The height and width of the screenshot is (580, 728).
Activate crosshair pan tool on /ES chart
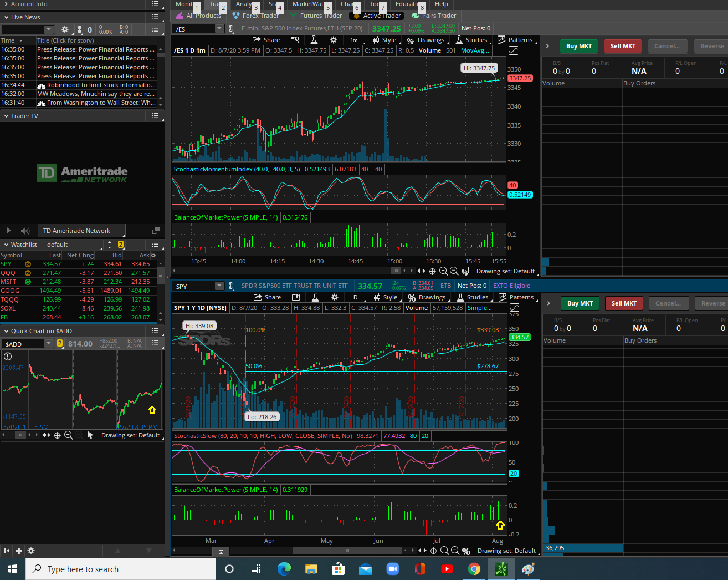coord(432,271)
